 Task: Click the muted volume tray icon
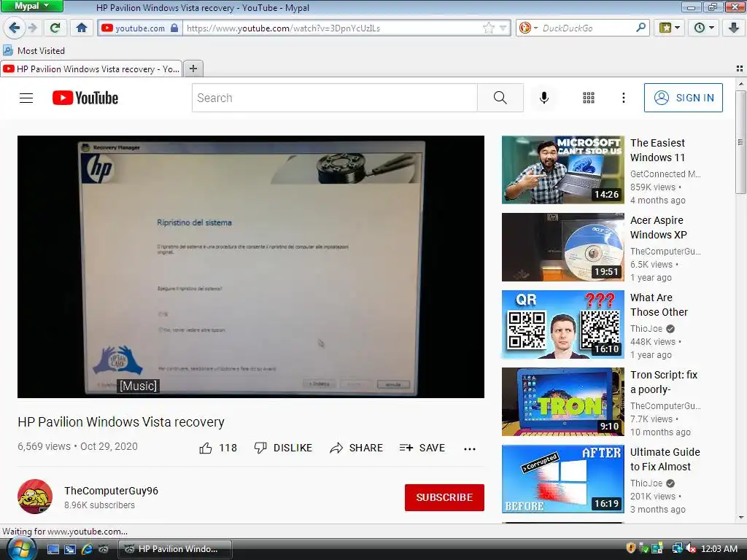point(690,548)
